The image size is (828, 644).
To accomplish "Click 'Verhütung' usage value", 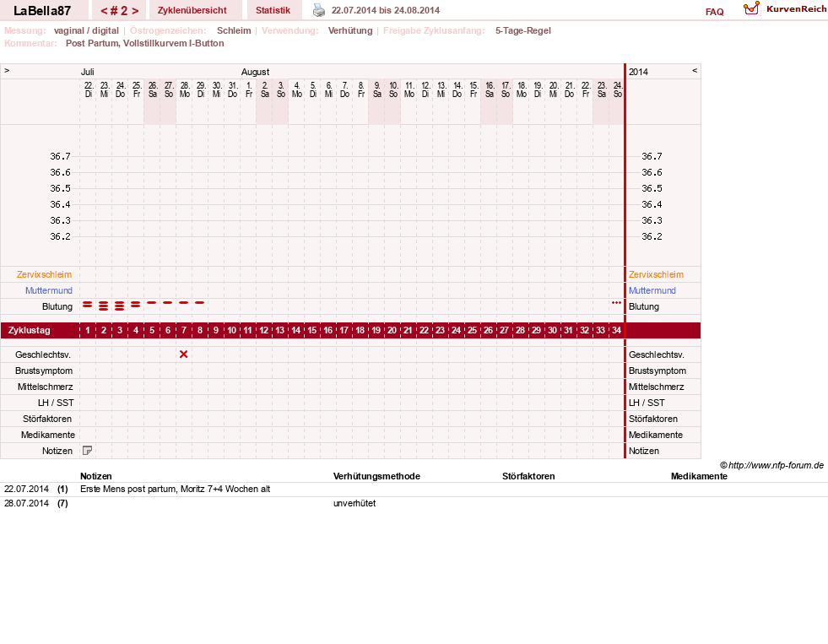I will (x=350, y=30).
